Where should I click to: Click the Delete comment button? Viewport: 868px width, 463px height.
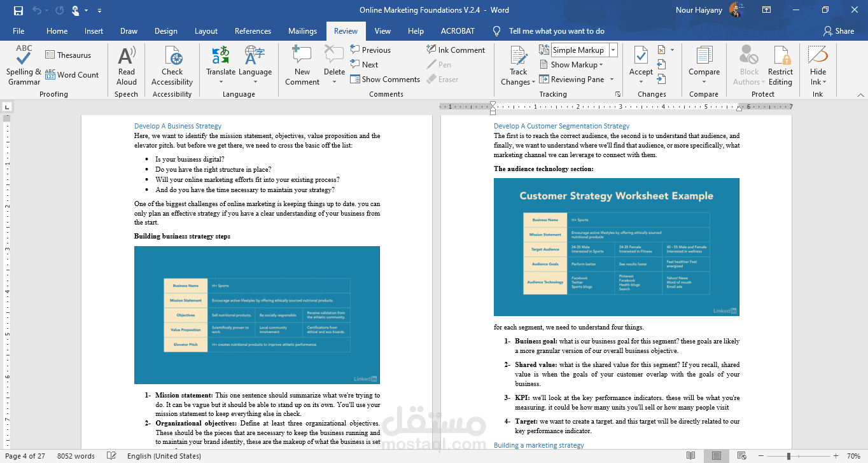click(x=334, y=57)
